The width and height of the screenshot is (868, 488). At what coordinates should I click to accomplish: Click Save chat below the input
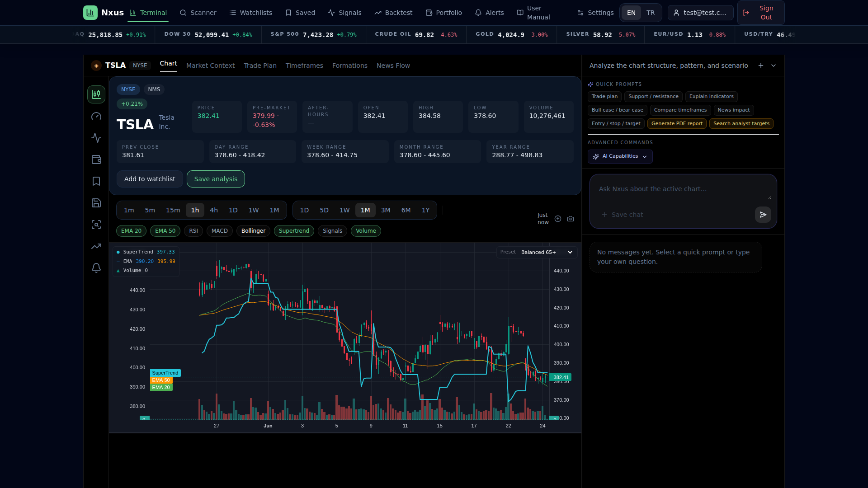pyautogui.click(x=622, y=215)
